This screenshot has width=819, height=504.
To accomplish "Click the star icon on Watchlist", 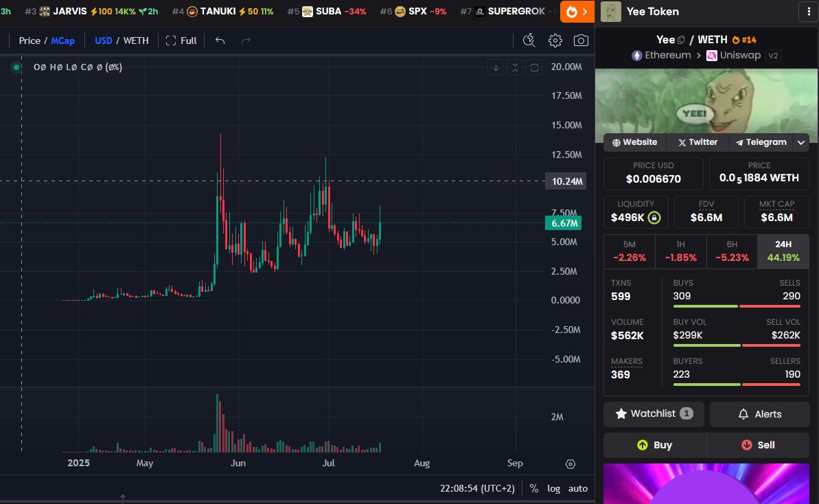I will coord(621,413).
